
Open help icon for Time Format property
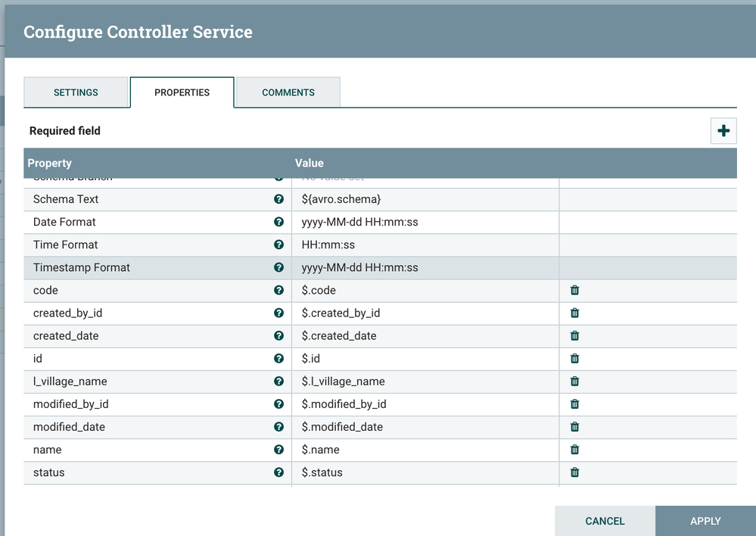(x=278, y=245)
